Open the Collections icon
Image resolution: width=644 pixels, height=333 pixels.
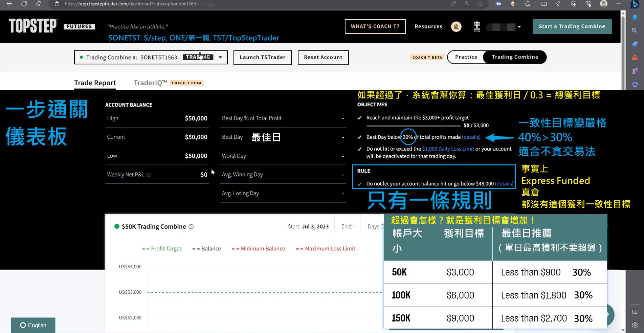[574, 4]
